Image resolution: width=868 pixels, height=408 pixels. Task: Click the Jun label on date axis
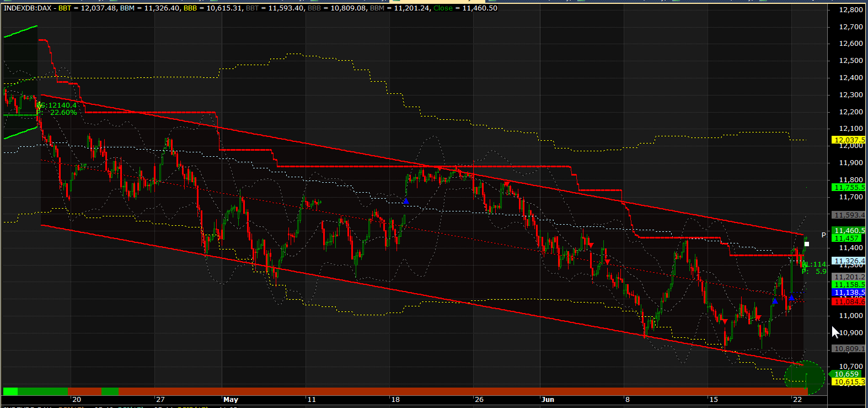click(x=548, y=399)
